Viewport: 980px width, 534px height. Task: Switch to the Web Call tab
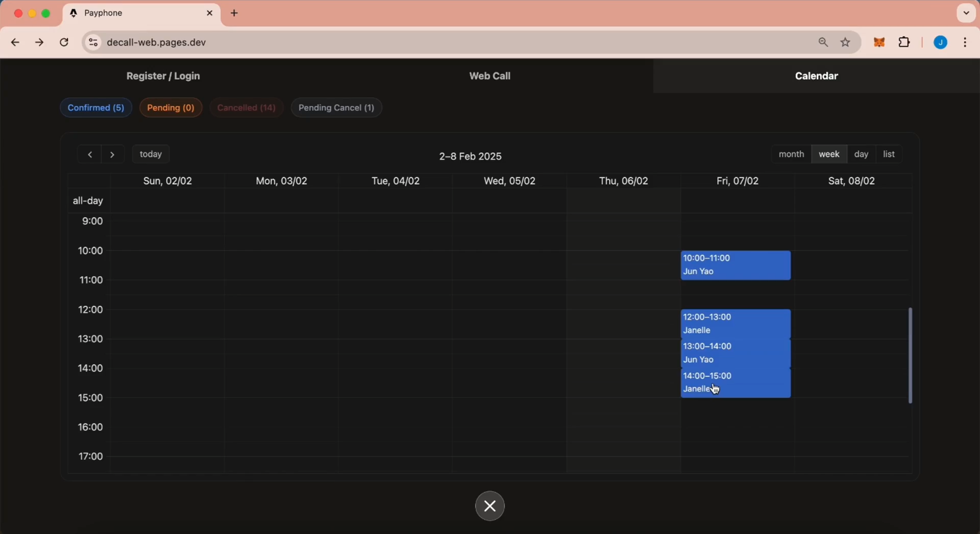click(489, 76)
